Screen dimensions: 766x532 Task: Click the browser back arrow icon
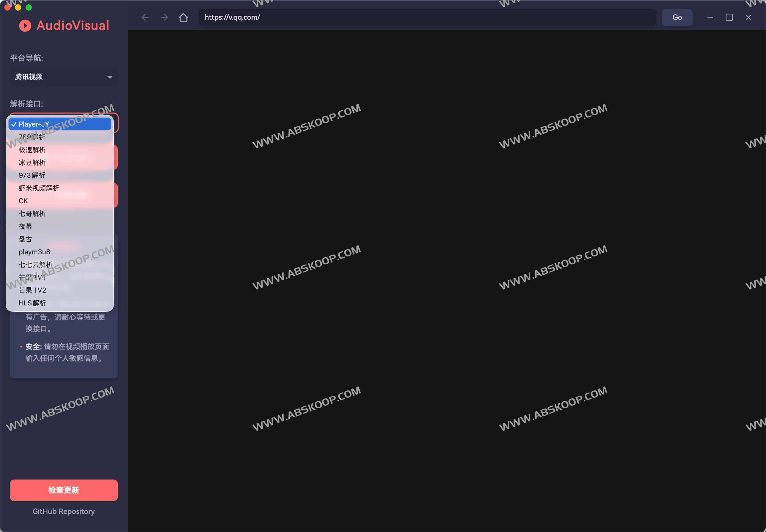pos(145,17)
